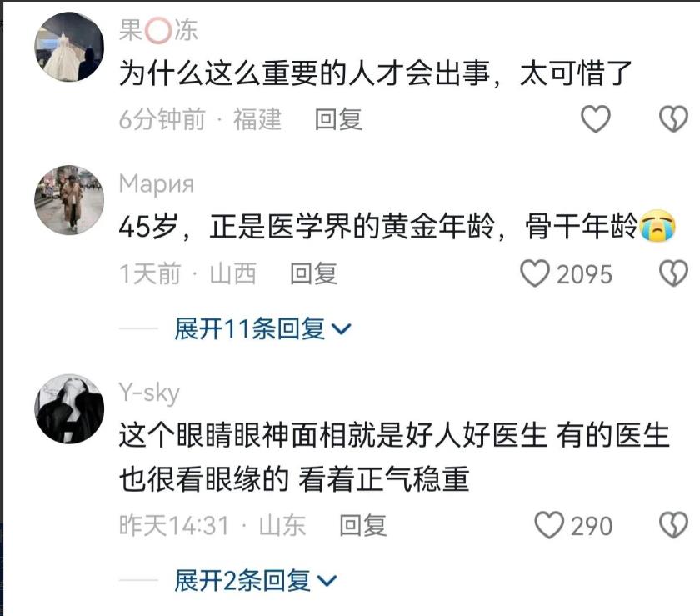The width and height of the screenshot is (700, 616).
Task: Click chevron next to 展开11条回复
Action: [342, 329]
